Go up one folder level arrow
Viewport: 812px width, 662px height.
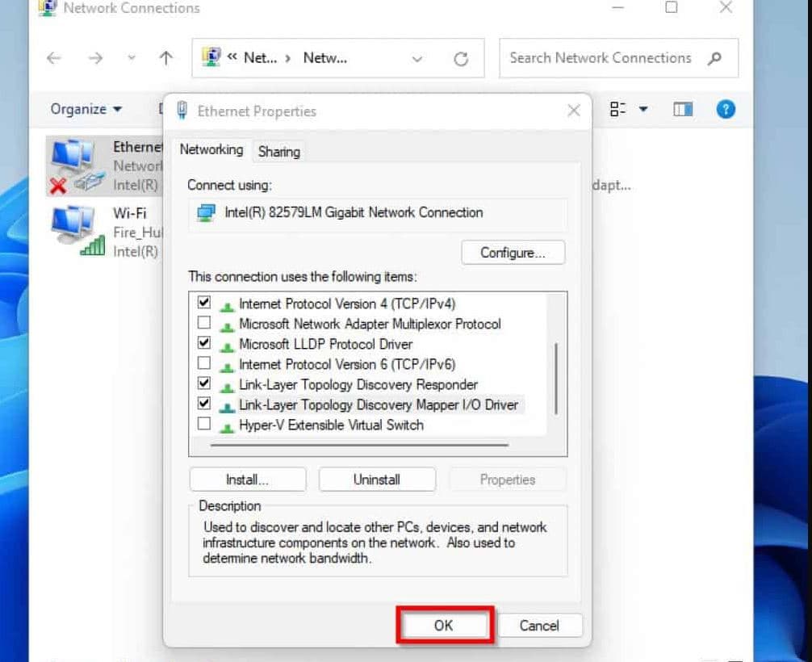click(166, 58)
